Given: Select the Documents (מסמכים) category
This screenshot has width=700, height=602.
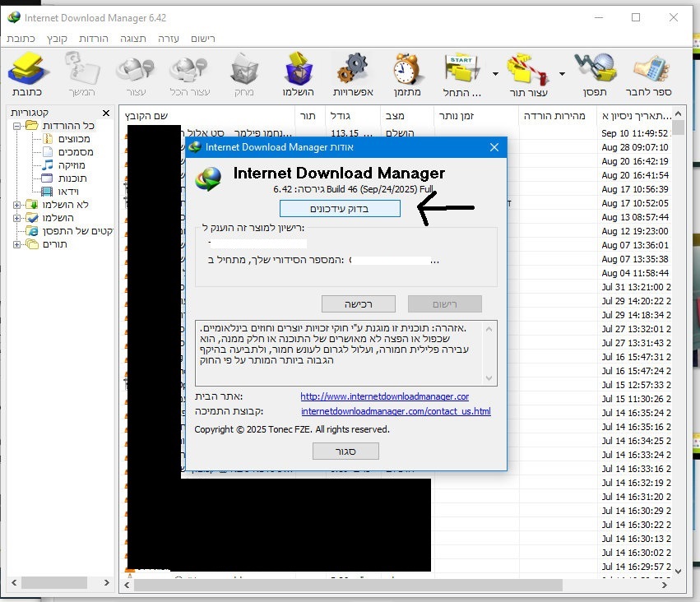Looking at the screenshot, I should 76,152.
